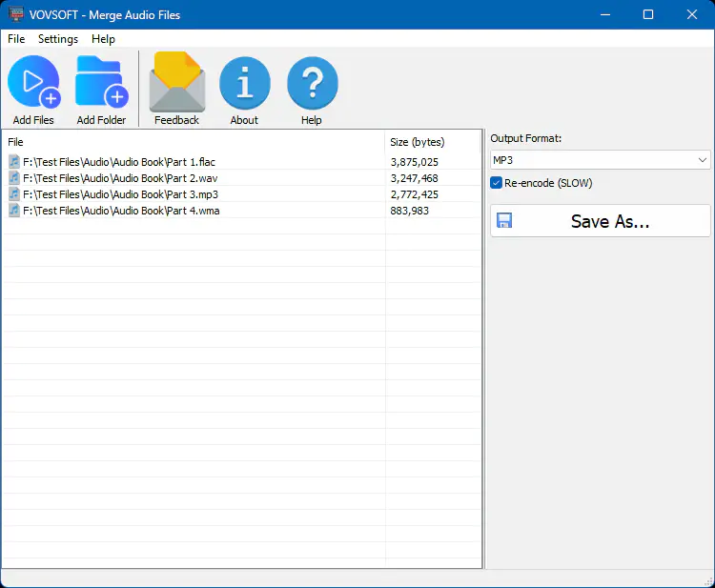This screenshot has height=588, width=715.
Task: Click the audio icon beside Part 1.flac
Action: 14,161
